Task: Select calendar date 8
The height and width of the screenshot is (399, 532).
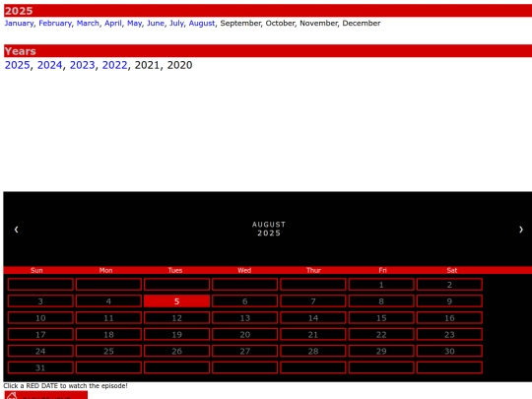Action: [381, 301]
